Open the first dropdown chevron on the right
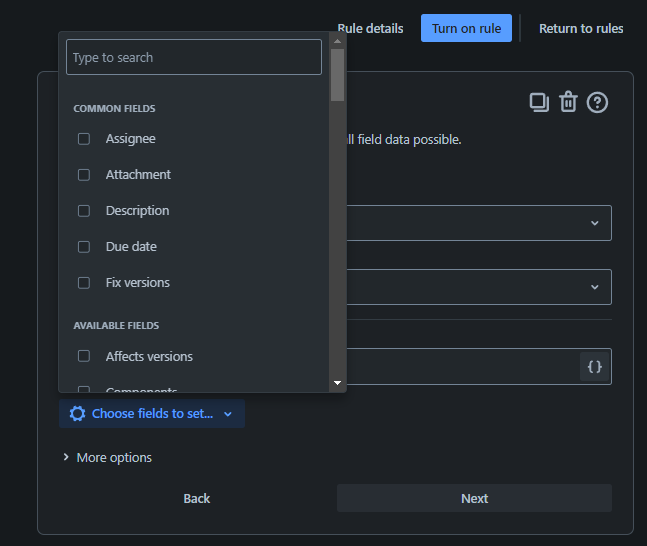The image size is (647, 546). click(x=595, y=223)
